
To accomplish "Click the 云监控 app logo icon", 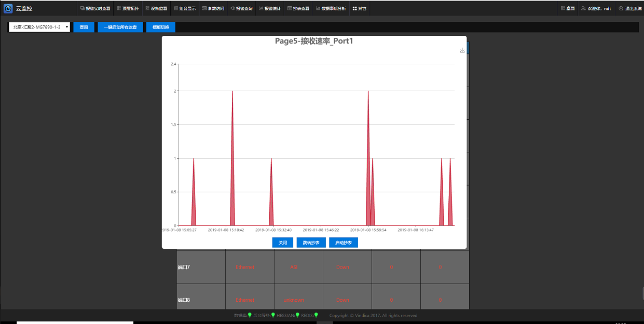I will click(x=8, y=8).
